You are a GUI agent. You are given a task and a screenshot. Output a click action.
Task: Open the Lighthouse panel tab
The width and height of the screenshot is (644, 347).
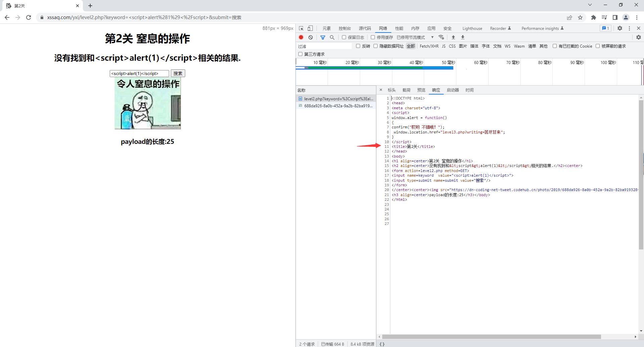coord(472,28)
